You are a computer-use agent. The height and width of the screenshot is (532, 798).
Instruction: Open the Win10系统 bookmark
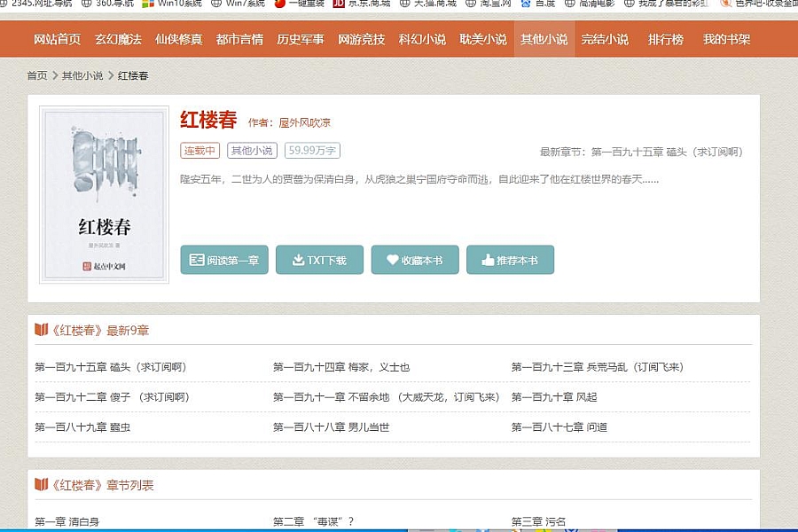coord(172,3)
